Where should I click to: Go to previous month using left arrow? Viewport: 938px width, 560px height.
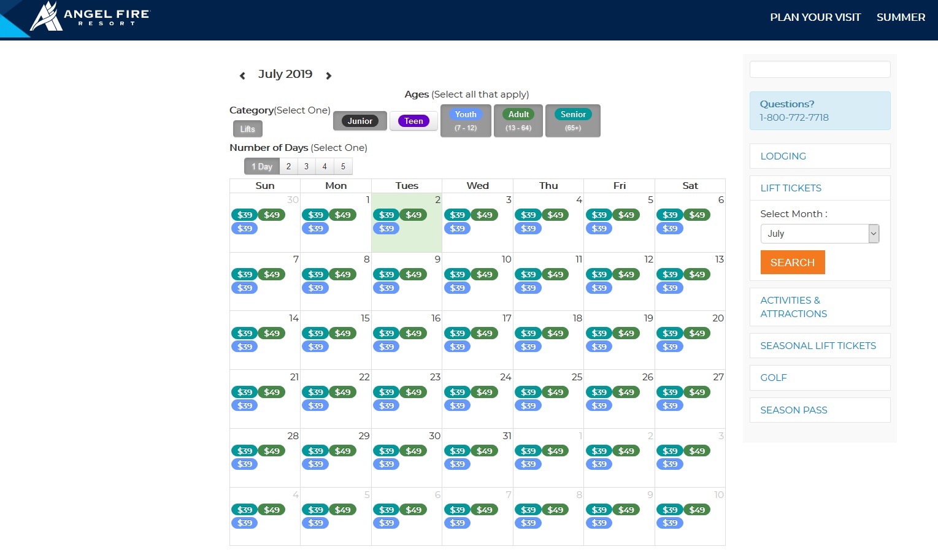(x=242, y=75)
